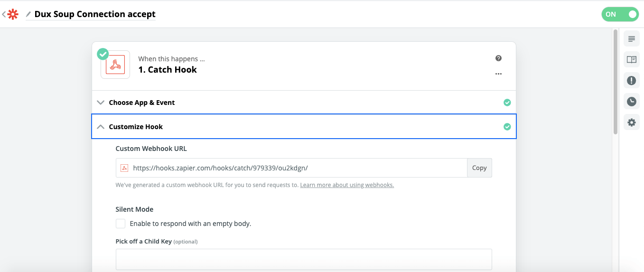Open the guide book icon in sidebar

[x=631, y=60]
